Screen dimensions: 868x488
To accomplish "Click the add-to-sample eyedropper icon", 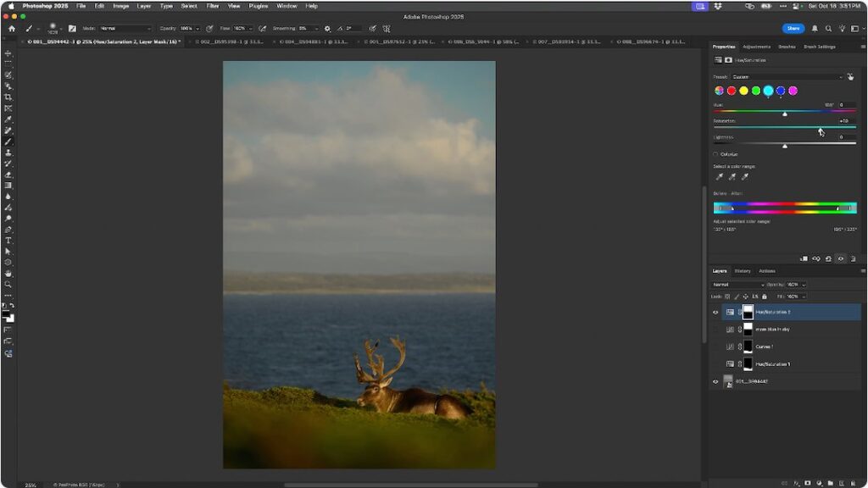I will (732, 176).
